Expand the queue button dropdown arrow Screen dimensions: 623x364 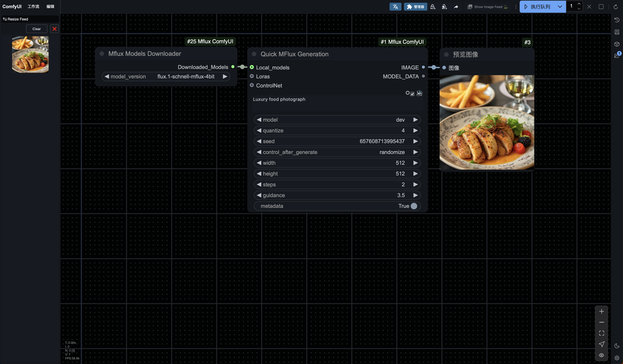coord(560,7)
